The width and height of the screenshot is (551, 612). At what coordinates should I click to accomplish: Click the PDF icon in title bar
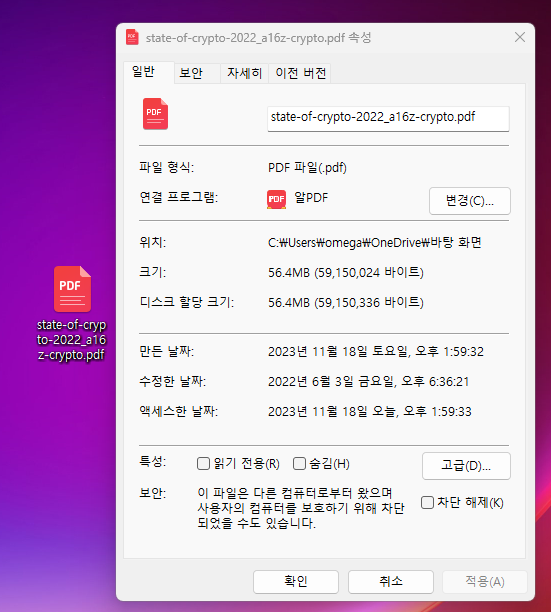(x=132, y=37)
